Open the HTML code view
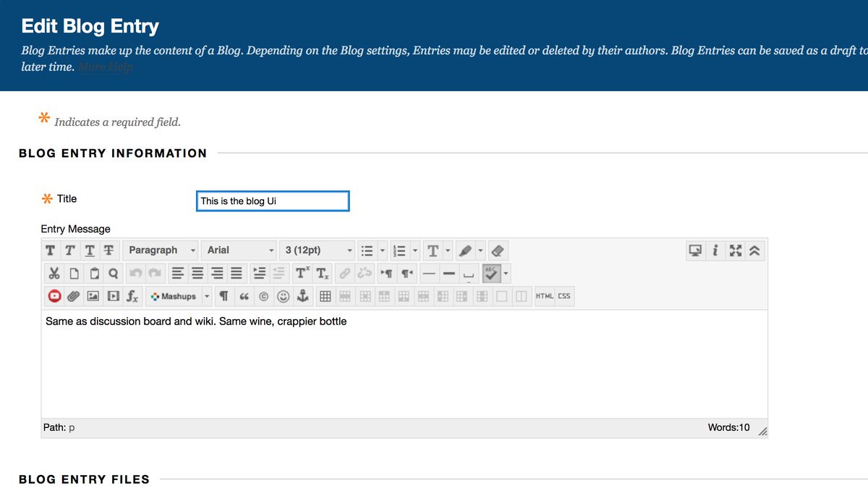Image resolution: width=868 pixels, height=488 pixels. click(545, 296)
